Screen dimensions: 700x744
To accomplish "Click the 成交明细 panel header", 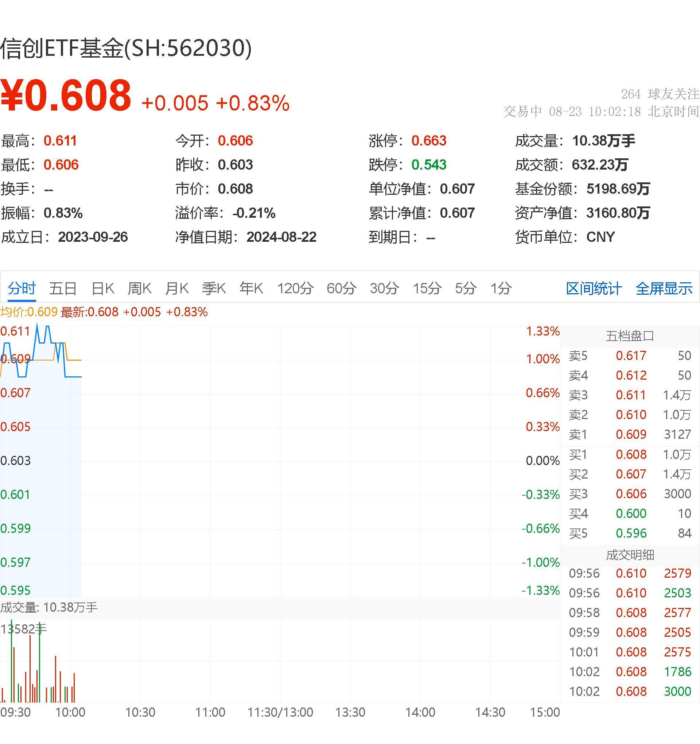I will tap(630, 555).
